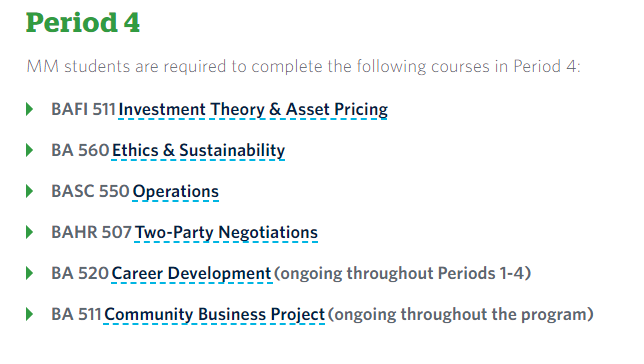Open the Ethics & Sustainability course link
The height and width of the screenshot is (364, 644).
pyautogui.click(x=198, y=151)
